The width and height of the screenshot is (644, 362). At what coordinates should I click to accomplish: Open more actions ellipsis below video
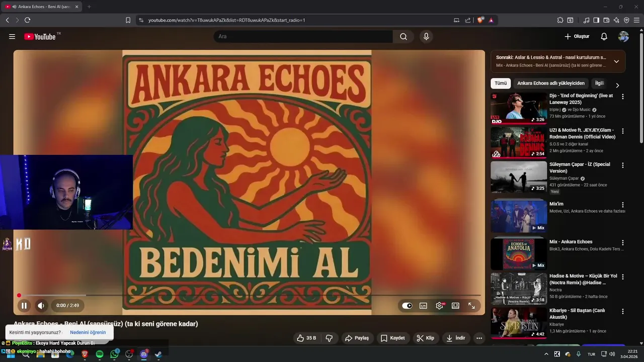pos(479,338)
